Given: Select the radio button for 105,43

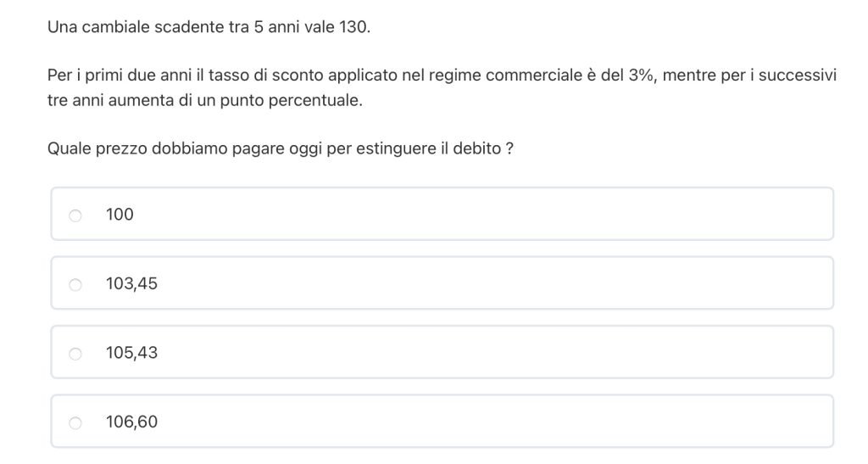Looking at the screenshot, I should click(x=75, y=354).
